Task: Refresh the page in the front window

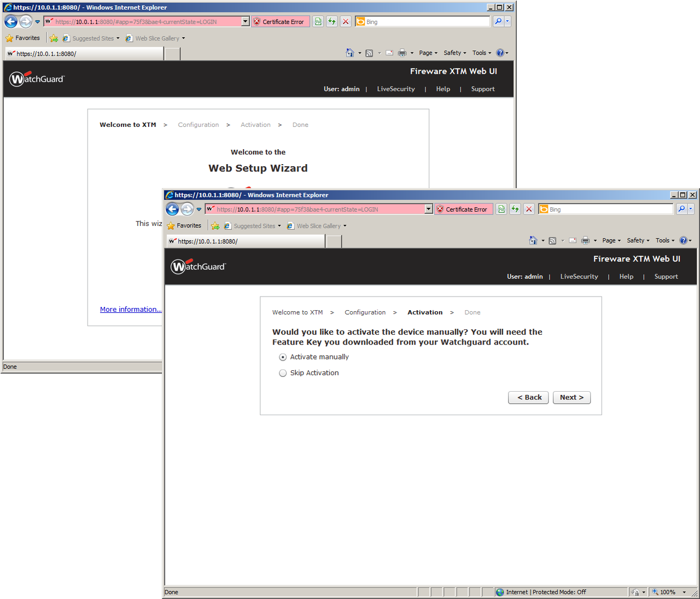Action: (x=515, y=210)
